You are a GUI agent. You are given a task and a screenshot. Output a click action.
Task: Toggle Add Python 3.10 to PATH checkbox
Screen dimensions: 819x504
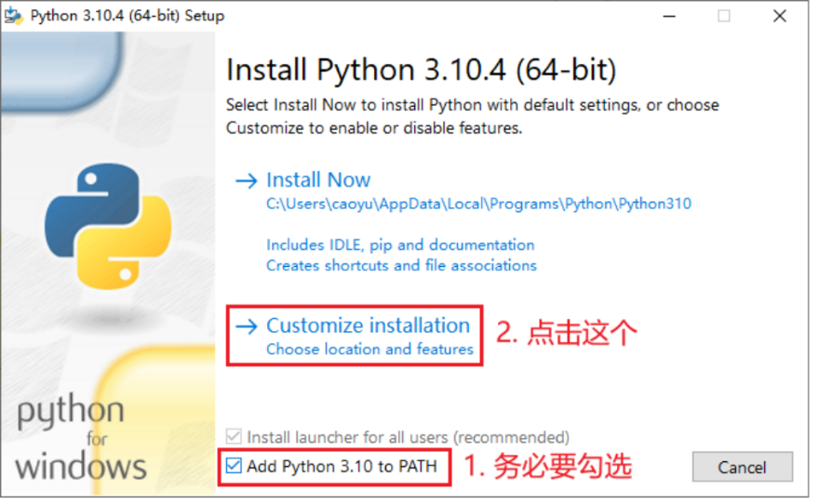pyautogui.click(x=234, y=465)
